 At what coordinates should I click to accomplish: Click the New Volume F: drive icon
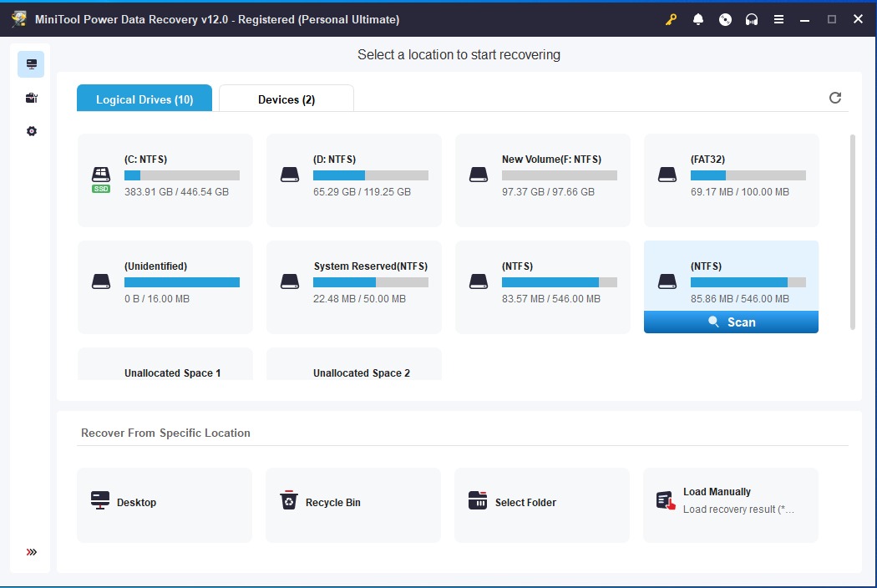click(x=479, y=175)
